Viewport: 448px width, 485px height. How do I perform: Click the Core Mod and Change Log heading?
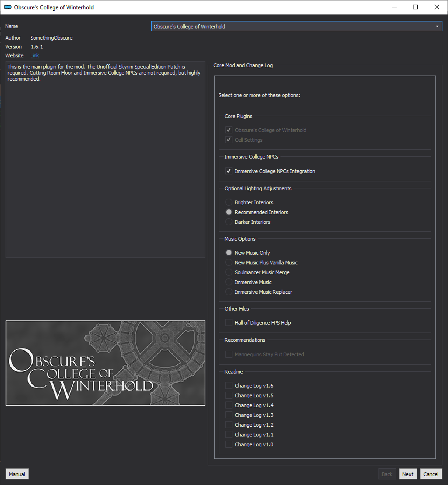243,65
